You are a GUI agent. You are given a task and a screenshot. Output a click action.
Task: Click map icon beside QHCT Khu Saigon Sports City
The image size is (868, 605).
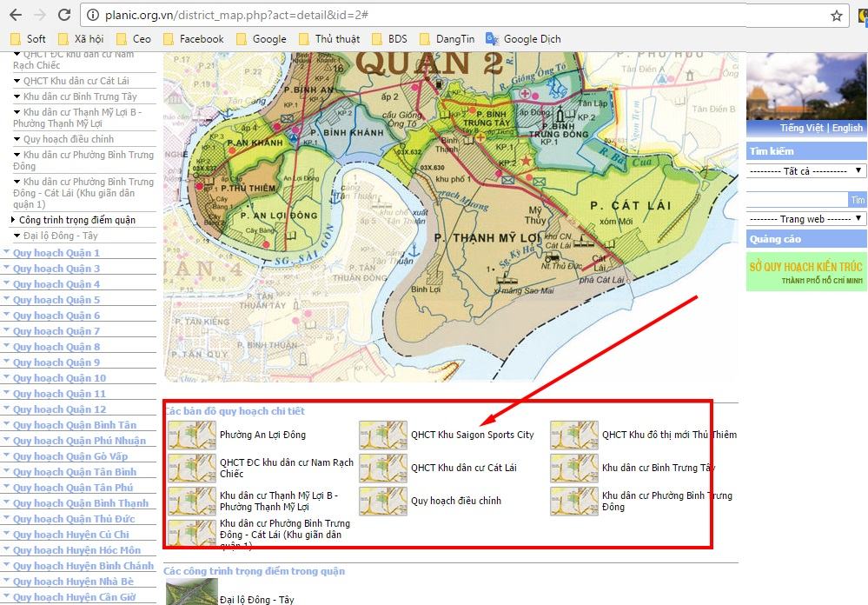(x=382, y=435)
